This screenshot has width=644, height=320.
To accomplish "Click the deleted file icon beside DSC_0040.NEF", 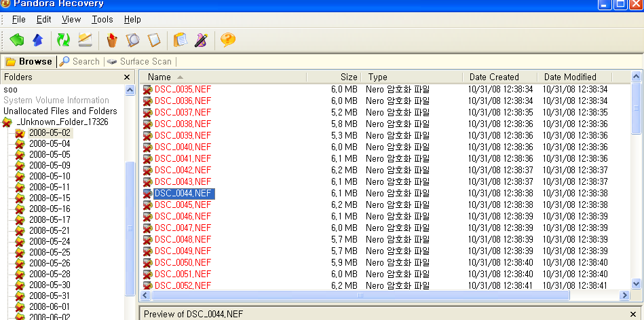I will coord(147,147).
